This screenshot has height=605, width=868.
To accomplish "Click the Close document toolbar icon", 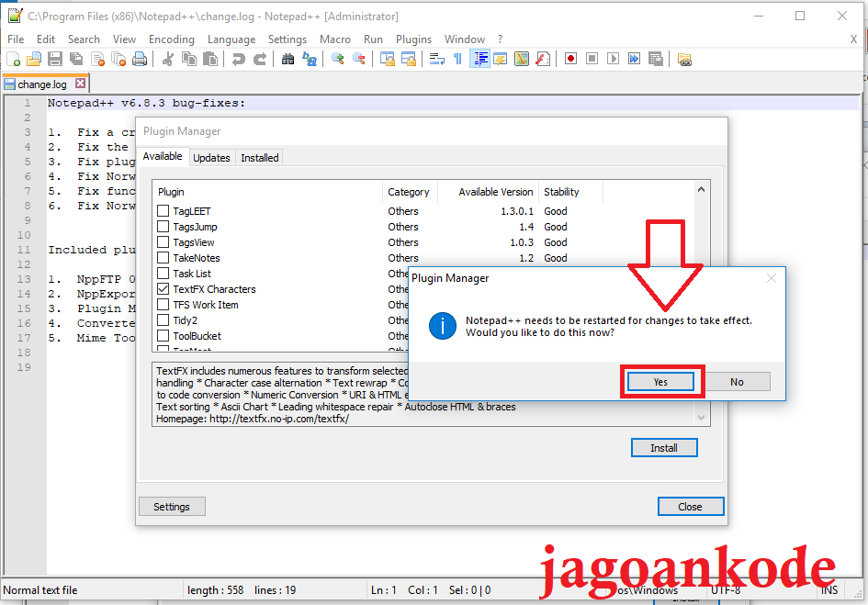I will pos(97,59).
